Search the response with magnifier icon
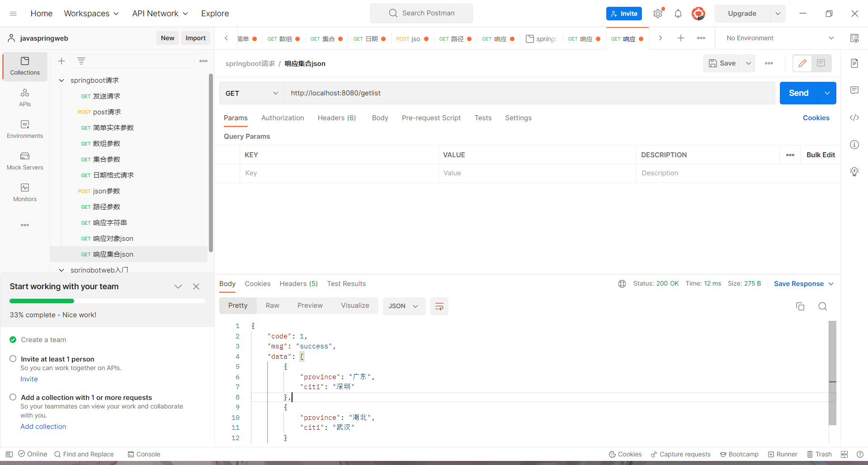The width and height of the screenshot is (868, 465). (822, 306)
